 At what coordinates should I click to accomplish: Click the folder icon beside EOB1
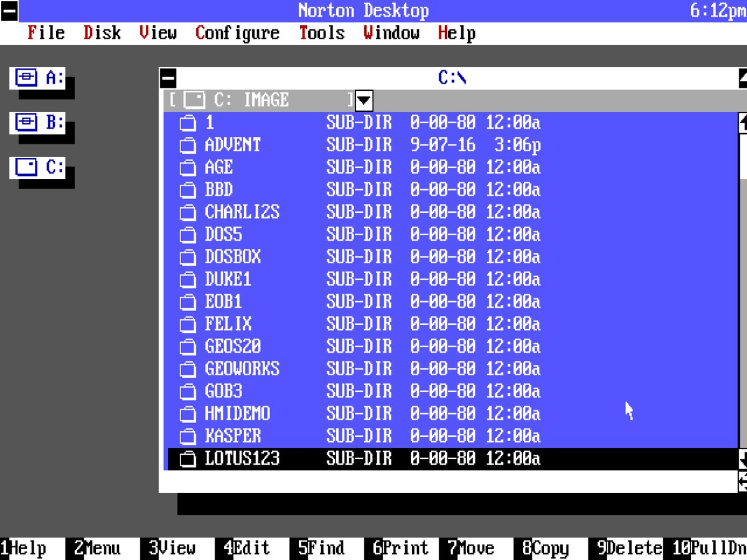[x=187, y=303]
